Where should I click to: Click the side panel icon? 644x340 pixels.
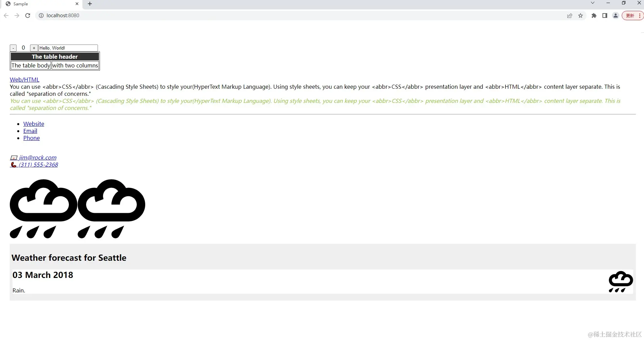(605, 16)
